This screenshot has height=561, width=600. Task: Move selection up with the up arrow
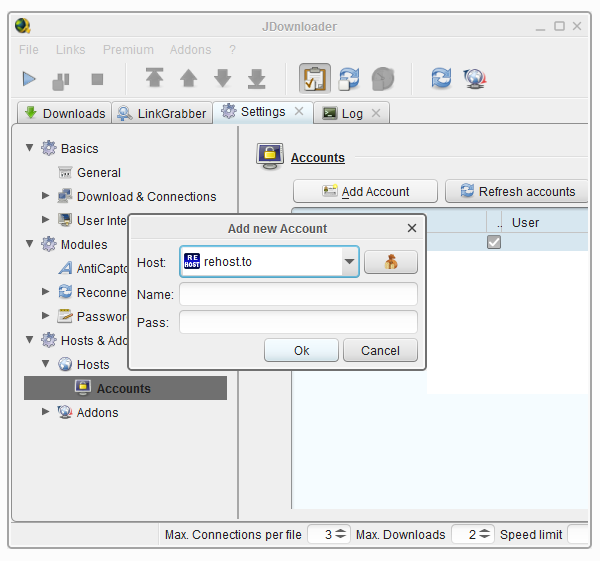(189, 78)
